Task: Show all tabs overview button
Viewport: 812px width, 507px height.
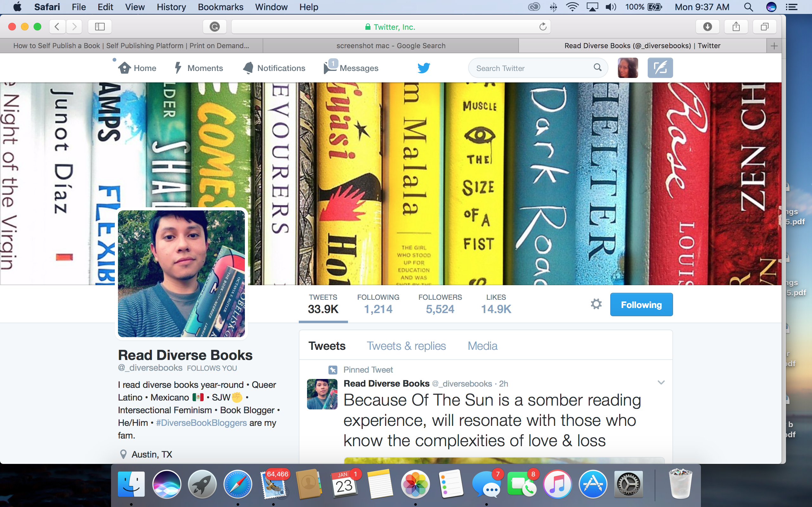Action: tap(764, 27)
